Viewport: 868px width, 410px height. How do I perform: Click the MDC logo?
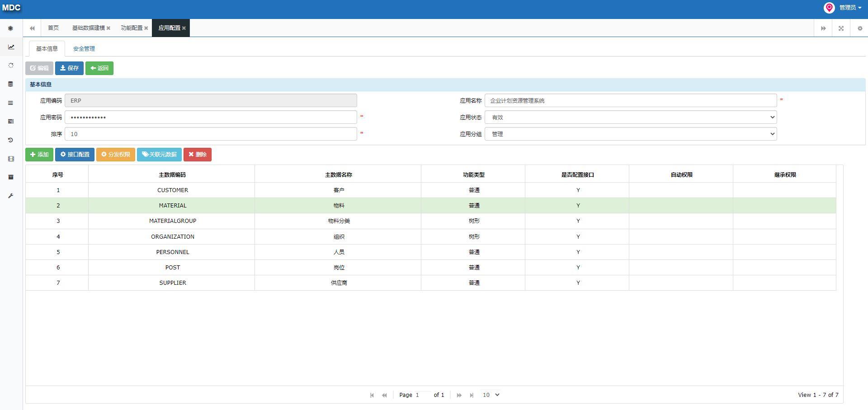[x=11, y=8]
